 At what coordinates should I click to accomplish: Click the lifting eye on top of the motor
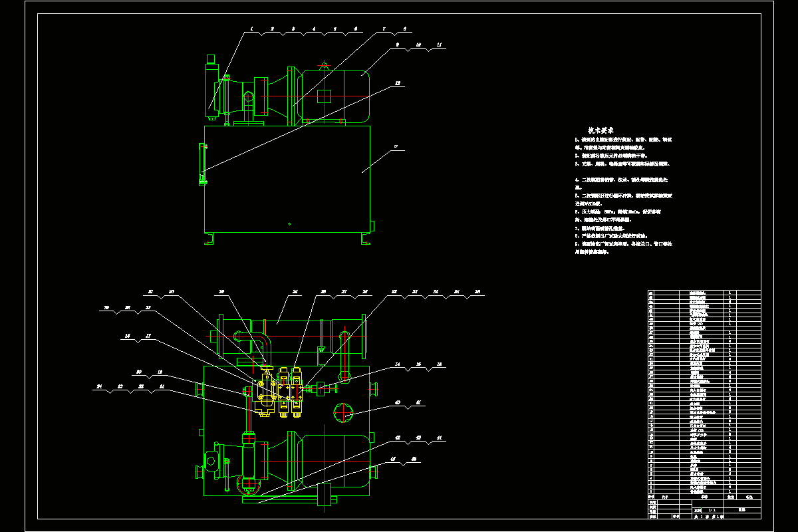323,66
